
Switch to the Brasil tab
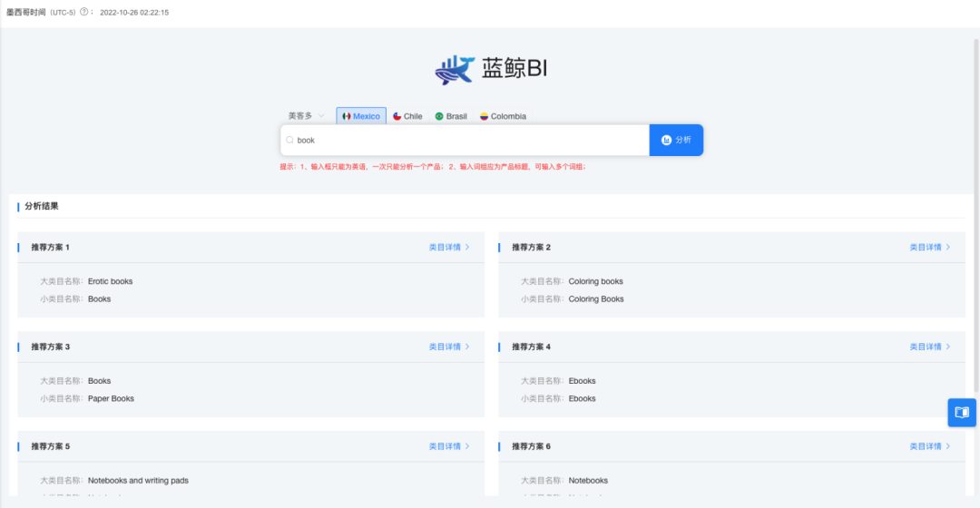coord(451,116)
